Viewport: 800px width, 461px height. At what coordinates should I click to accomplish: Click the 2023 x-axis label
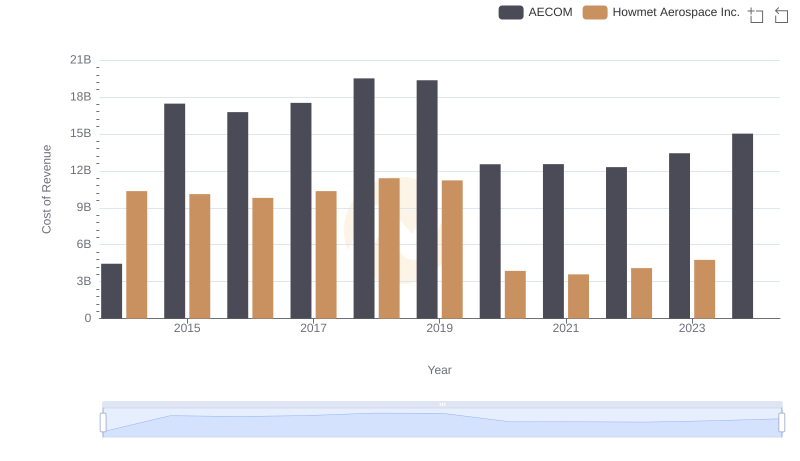[x=692, y=328]
